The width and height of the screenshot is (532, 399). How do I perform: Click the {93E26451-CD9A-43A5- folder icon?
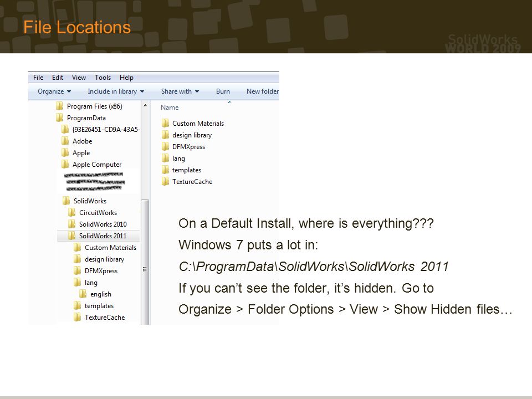pos(65,129)
